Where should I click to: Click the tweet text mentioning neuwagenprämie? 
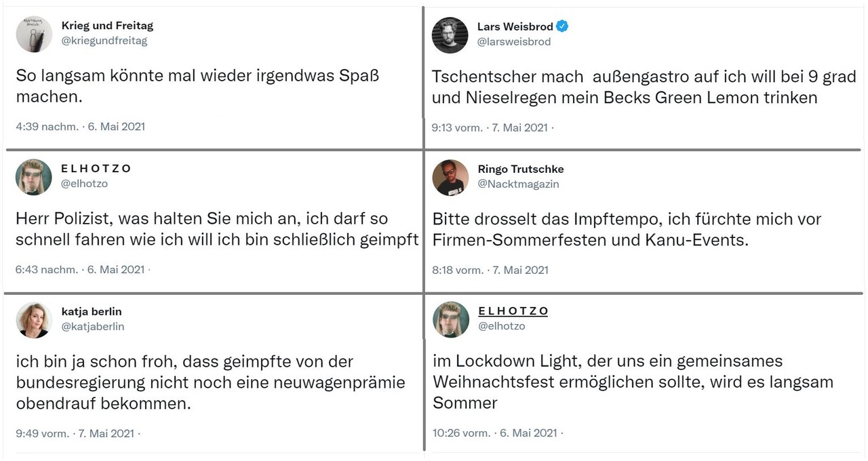tap(211, 382)
